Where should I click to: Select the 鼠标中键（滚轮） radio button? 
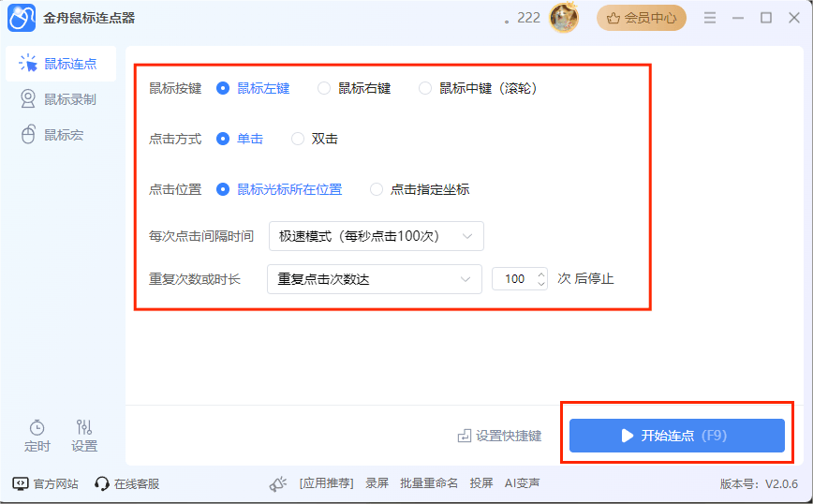424,88
